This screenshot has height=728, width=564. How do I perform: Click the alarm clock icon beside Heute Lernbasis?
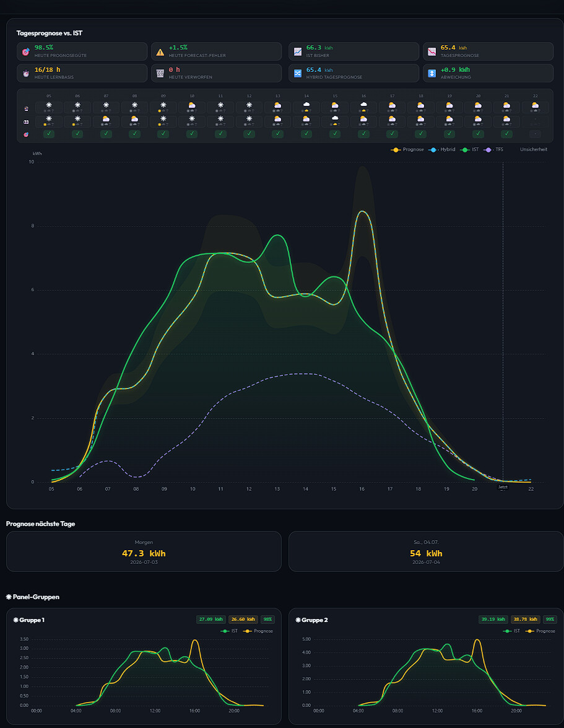[25, 73]
